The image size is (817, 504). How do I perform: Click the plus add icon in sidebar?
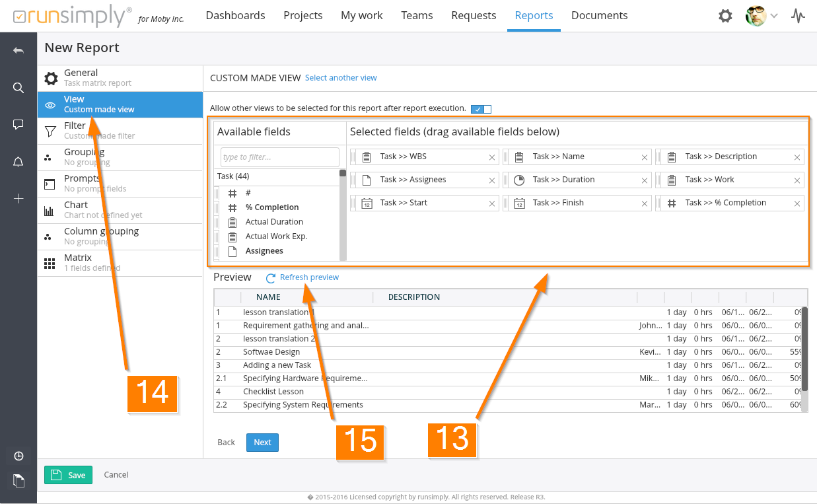(18, 199)
